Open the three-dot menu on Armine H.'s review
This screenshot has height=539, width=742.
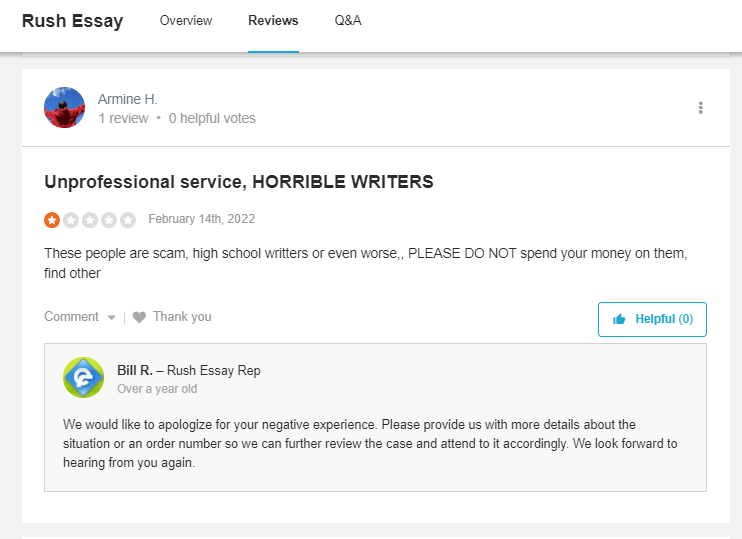[700, 108]
